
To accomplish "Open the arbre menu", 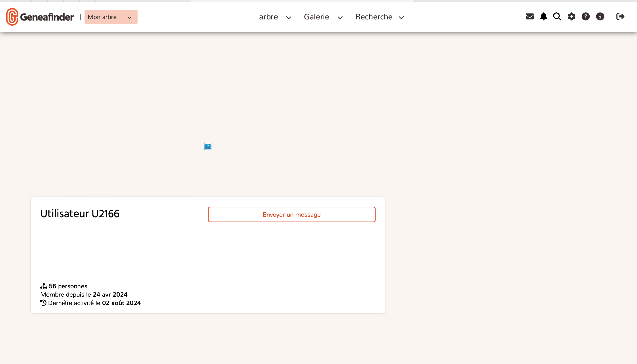I will coord(268,17).
